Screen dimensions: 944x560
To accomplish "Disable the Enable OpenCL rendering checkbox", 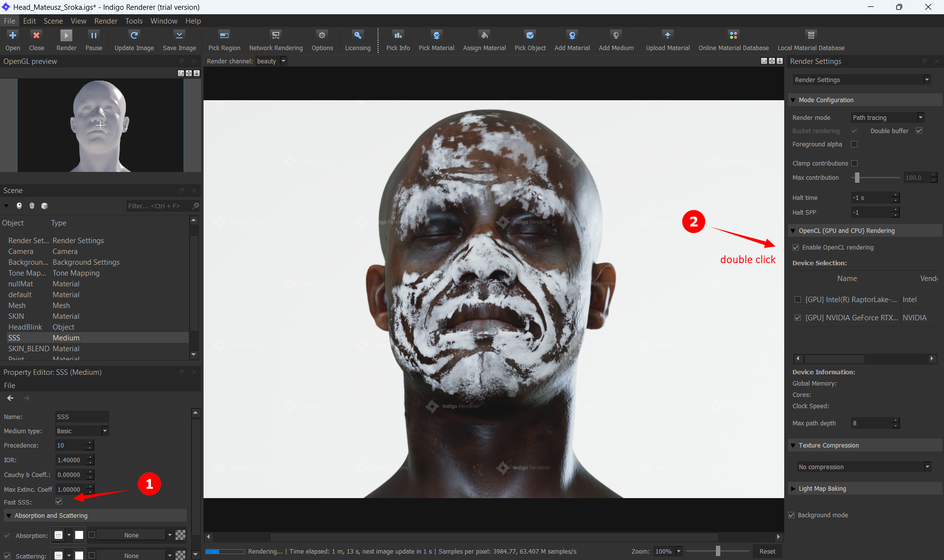I will coord(796,248).
